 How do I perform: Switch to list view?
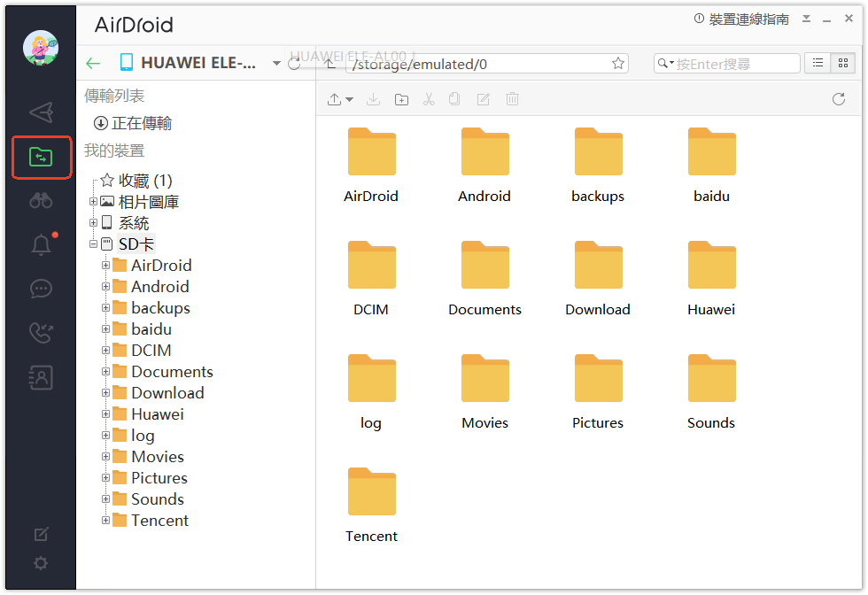[818, 63]
